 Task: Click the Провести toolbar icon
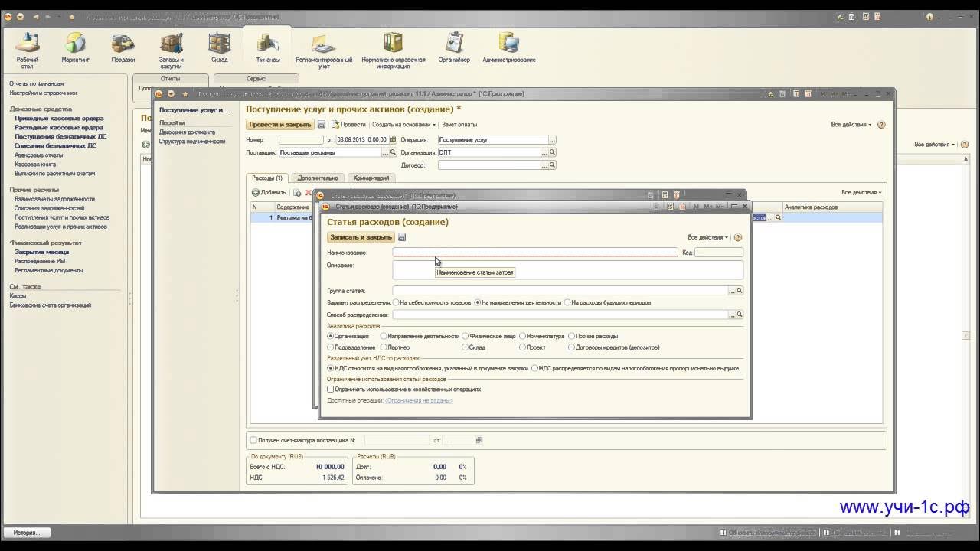[x=335, y=124]
